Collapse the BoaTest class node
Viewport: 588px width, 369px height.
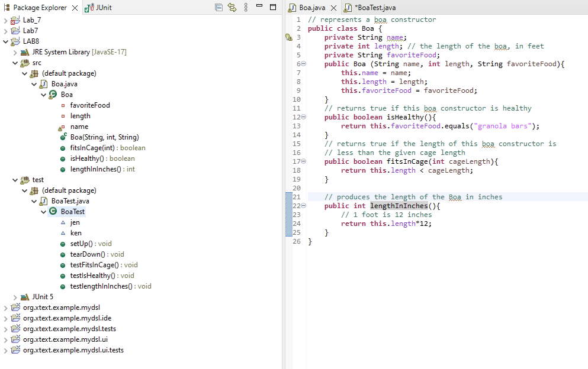coord(43,212)
